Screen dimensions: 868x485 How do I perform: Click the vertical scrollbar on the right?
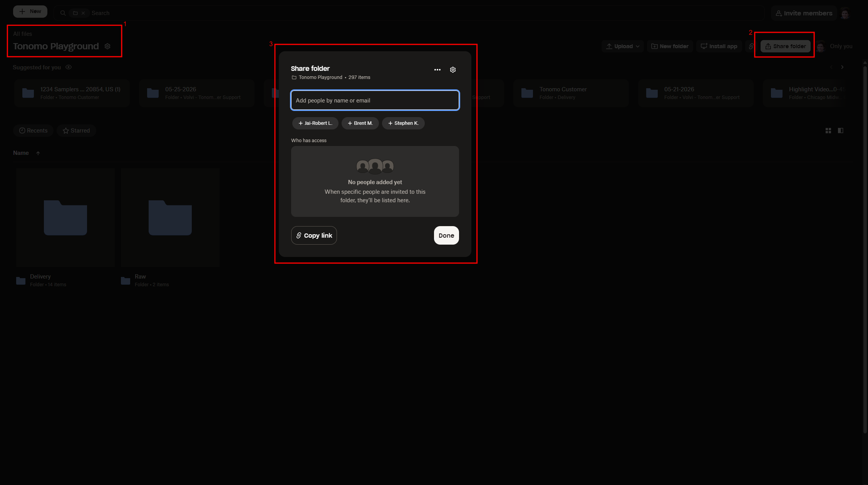pos(865,250)
